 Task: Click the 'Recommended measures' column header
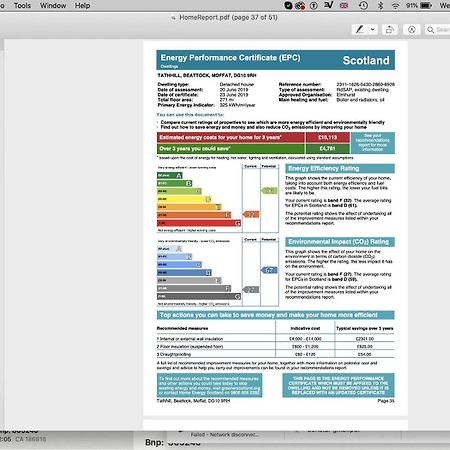point(182,328)
